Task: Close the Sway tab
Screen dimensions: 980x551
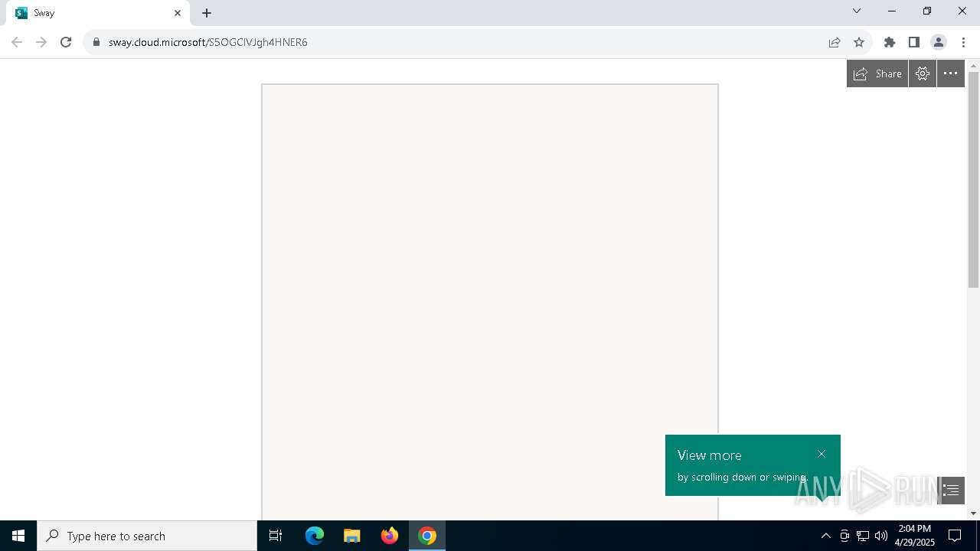Action: pos(178,13)
